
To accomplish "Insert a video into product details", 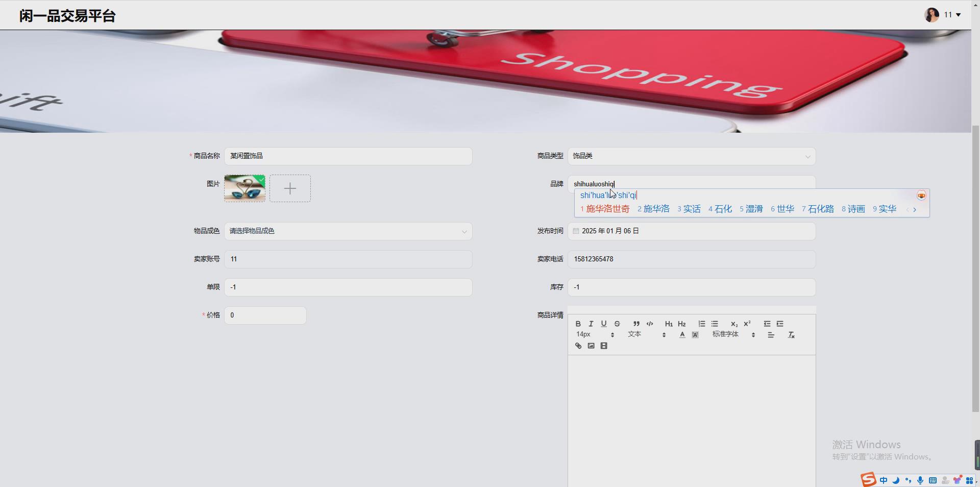I will pos(604,346).
